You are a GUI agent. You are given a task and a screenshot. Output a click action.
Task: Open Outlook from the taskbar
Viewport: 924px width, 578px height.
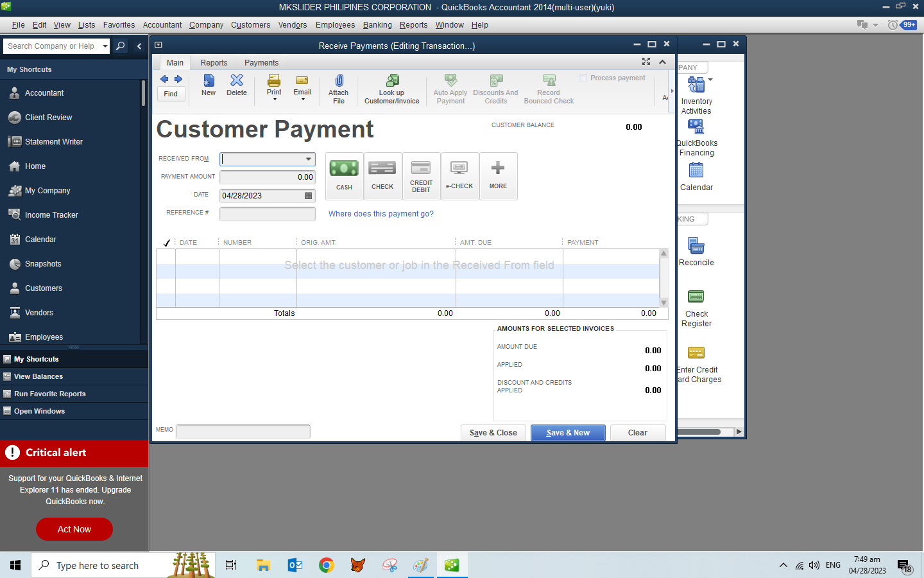click(295, 565)
